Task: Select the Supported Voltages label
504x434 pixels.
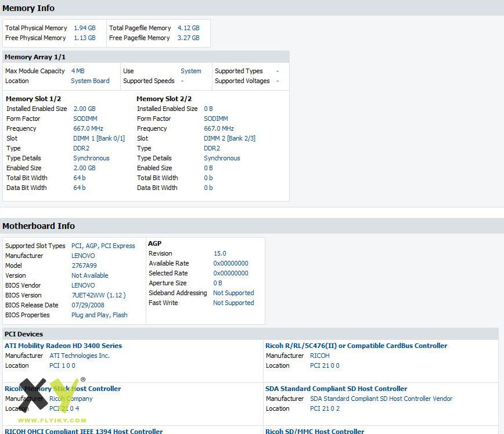Action: pos(242,81)
